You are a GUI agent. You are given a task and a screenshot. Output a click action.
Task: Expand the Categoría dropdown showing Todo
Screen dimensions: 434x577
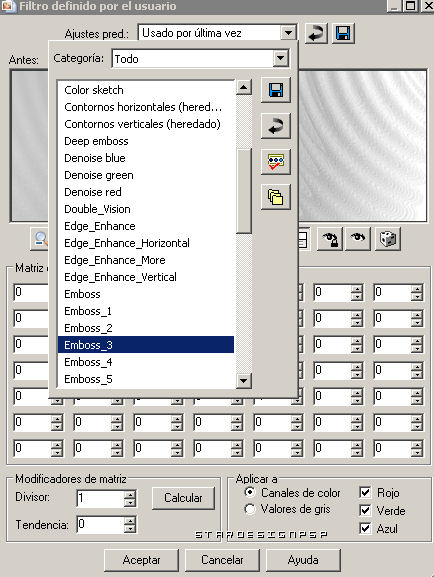tap(280, 58)
